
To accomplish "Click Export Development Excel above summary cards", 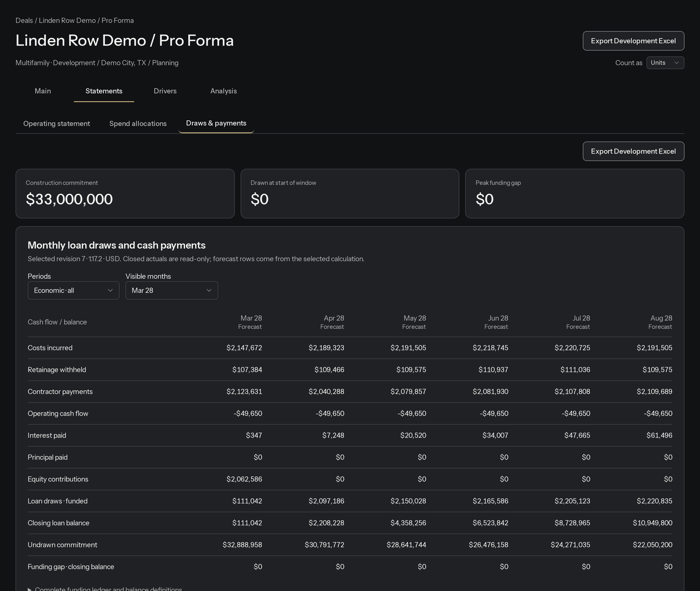I will [633, 151].
